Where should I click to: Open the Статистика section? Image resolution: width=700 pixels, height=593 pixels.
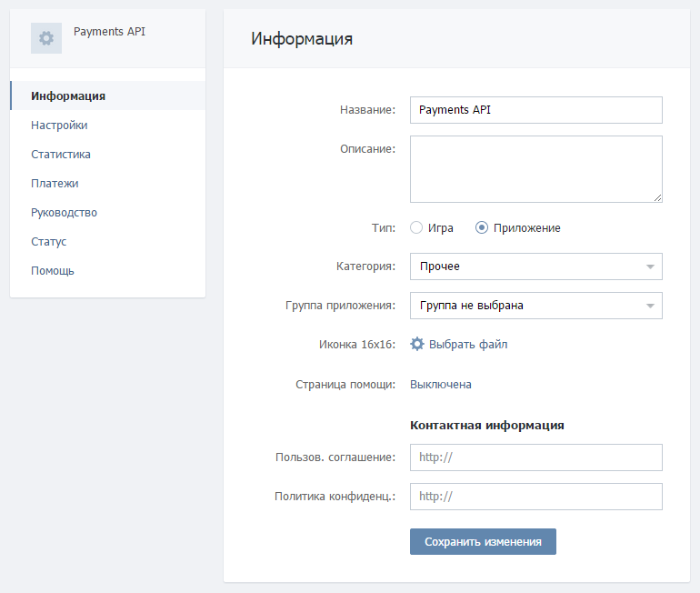(61, 154)
